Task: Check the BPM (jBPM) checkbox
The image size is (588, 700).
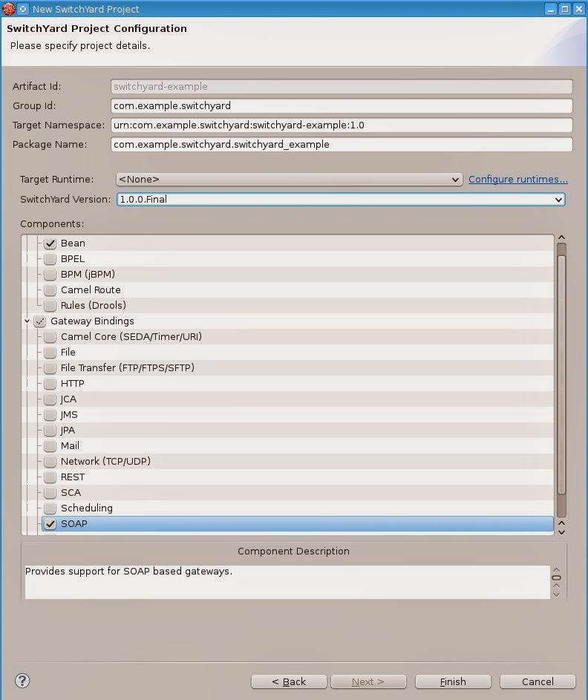Action: click(50, 274)
